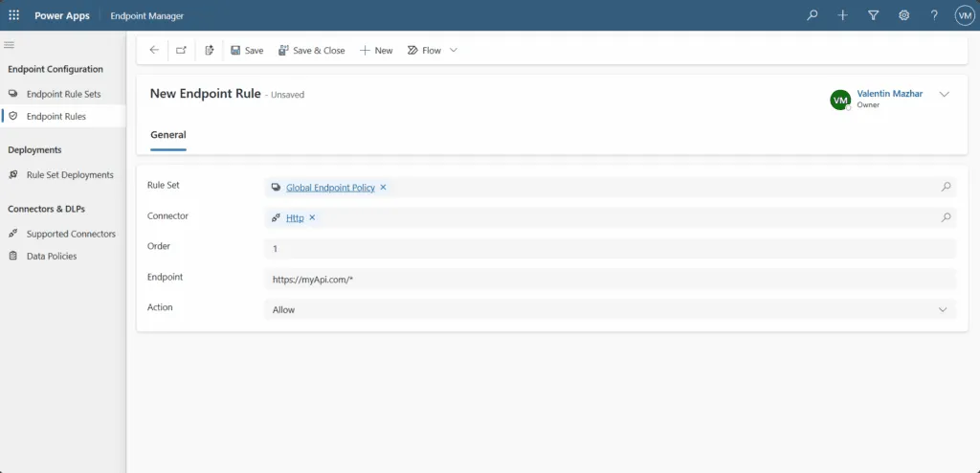Open the Global Endpoint Policy link
The height and width of the screenshot is (473, 980).
click(330, 188)
